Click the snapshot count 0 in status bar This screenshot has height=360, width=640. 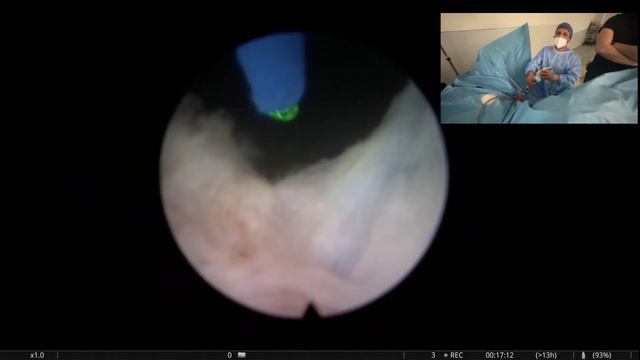pos(230,355)
